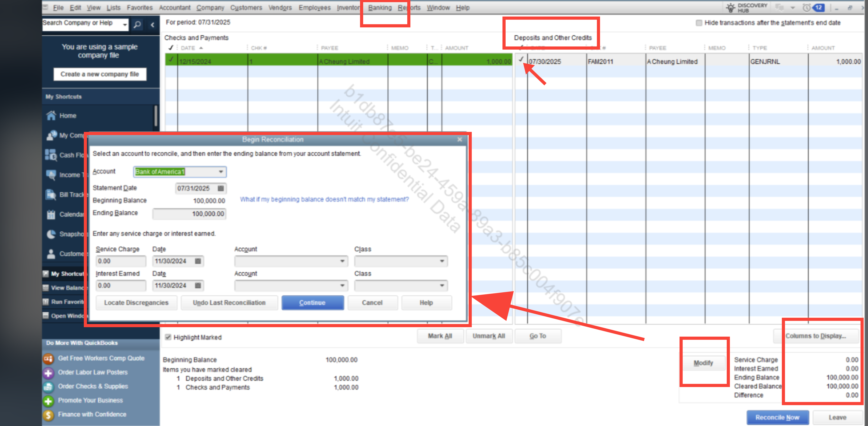Open the Discovery Hub lightbulb icon
This screenshot has width=868, height=426.
730,7
